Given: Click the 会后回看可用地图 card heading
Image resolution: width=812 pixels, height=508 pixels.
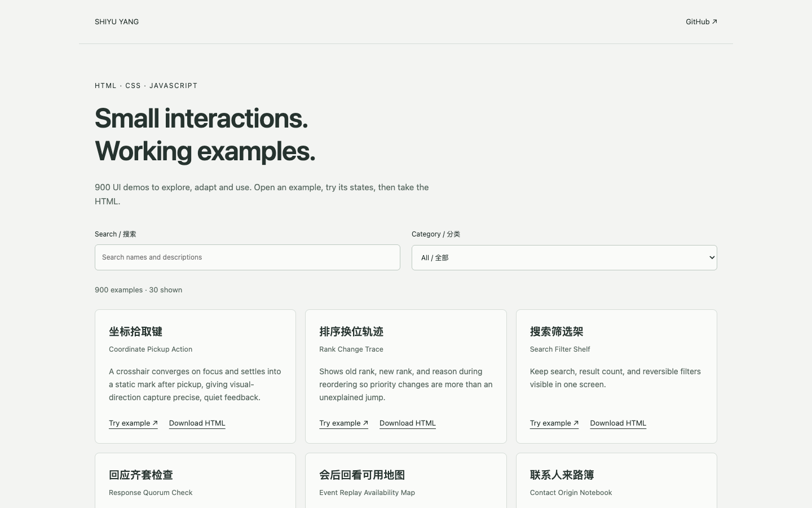Looking at the screenshot, I should 362,475.
